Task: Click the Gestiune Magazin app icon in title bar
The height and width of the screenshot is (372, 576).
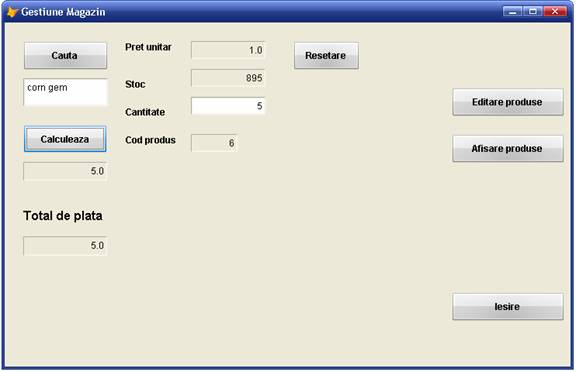Action: coord(12,12)
